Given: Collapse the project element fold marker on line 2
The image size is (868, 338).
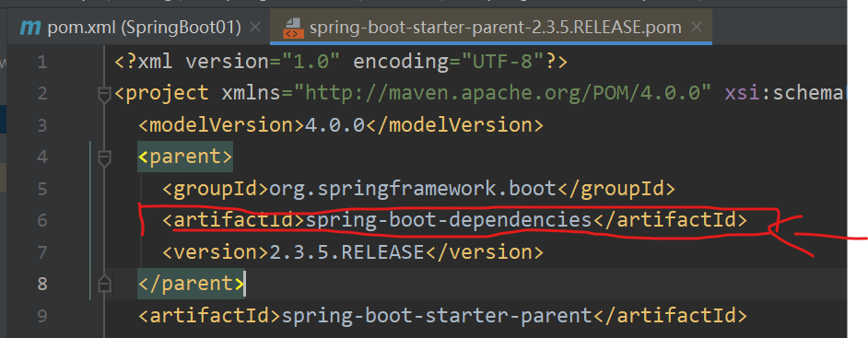Looking at the screenshot, I should (104, 94).
